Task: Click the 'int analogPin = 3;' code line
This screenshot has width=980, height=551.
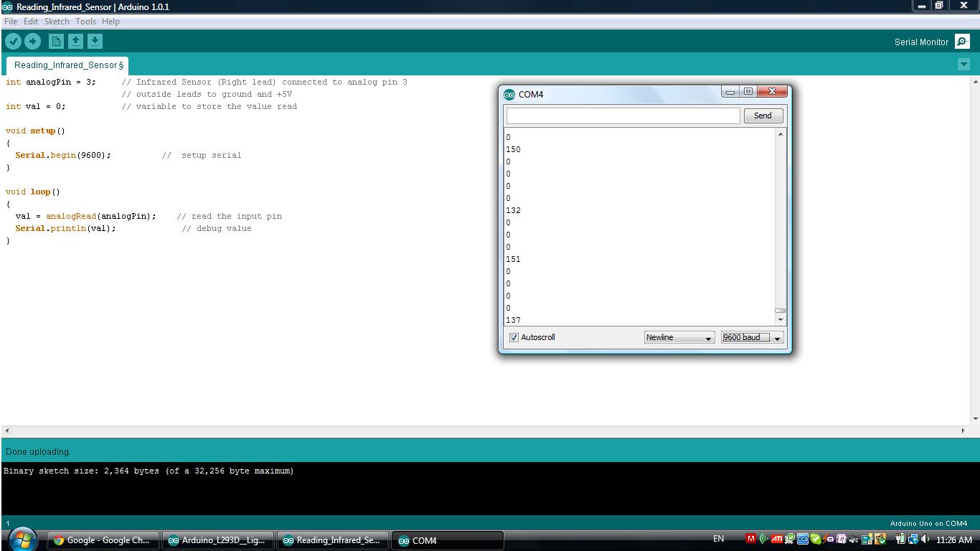Action: tap(50, 82)
